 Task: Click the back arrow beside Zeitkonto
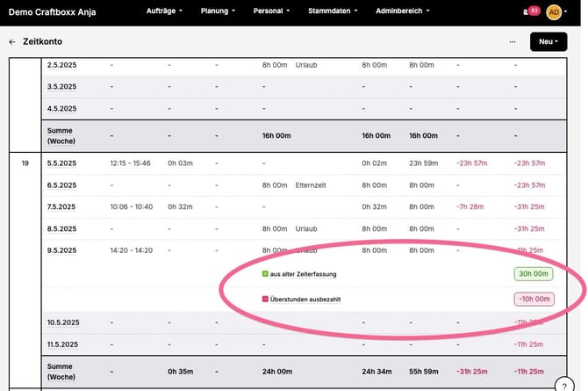coord(12,41)
